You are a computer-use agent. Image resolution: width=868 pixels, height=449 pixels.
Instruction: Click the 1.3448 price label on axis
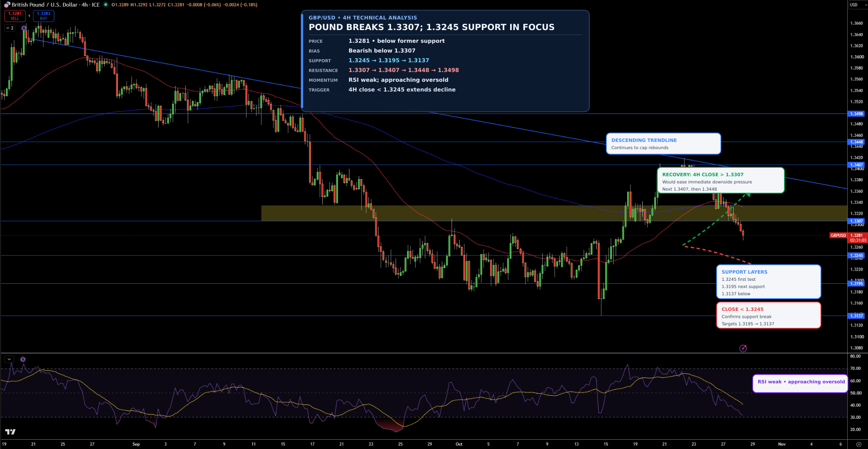[856, 142]
